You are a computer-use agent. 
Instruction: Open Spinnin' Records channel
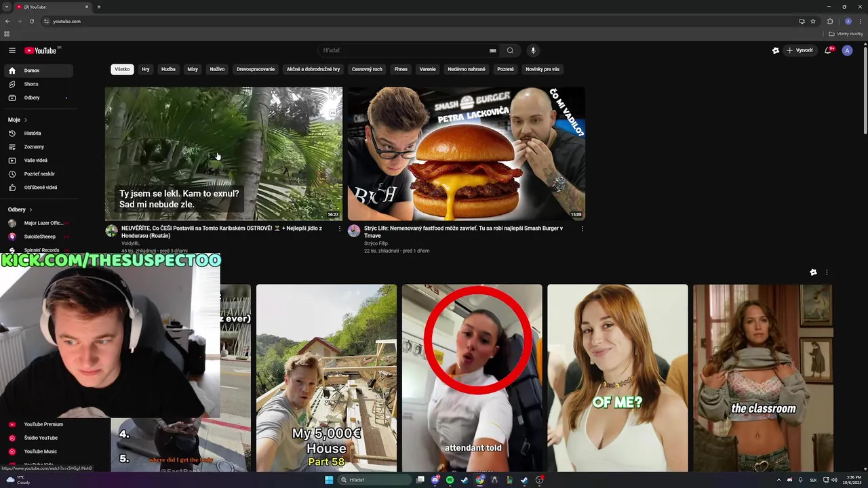(38, 250)
